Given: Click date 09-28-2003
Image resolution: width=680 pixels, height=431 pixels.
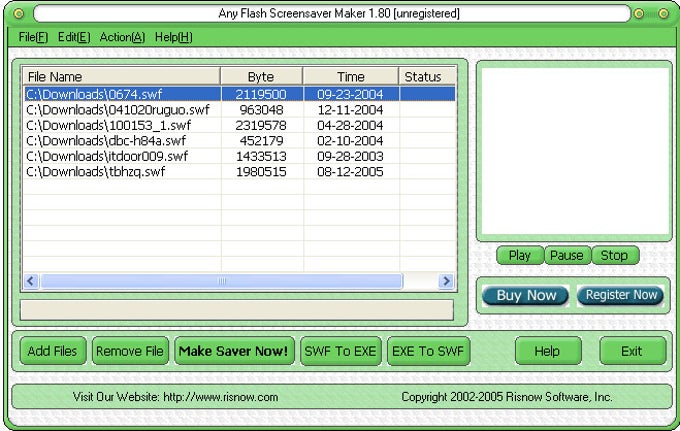Looking at the screenshot, I should tap(350, 156).
